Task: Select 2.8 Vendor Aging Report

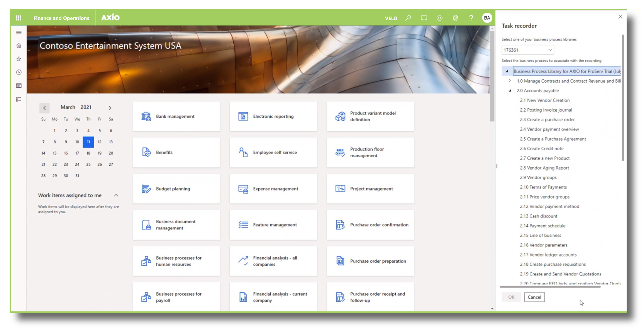Action: pos(544,168)
